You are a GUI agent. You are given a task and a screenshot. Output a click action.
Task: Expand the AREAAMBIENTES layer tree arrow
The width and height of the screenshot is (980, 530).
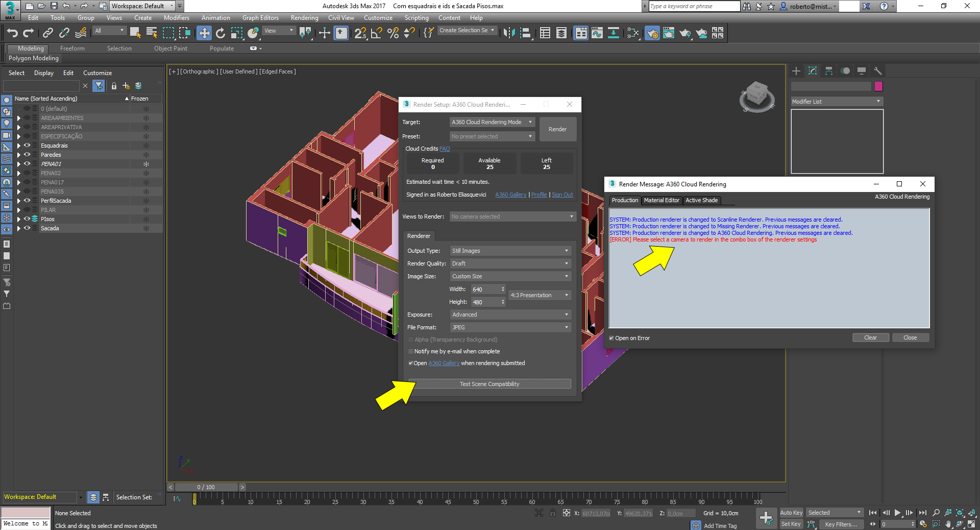(19, 118)
